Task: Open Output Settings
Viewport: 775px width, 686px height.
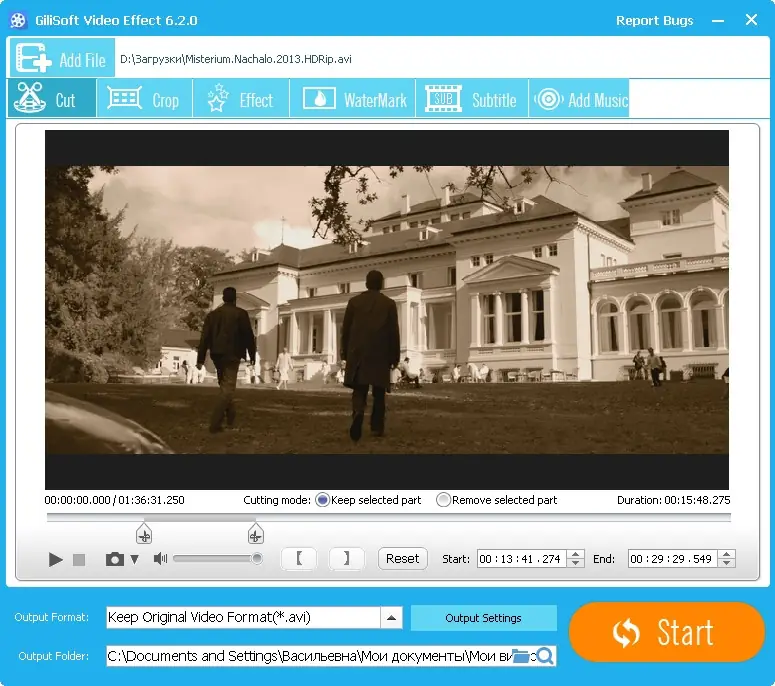Action: pyautogui.click(x=483, y=618)
